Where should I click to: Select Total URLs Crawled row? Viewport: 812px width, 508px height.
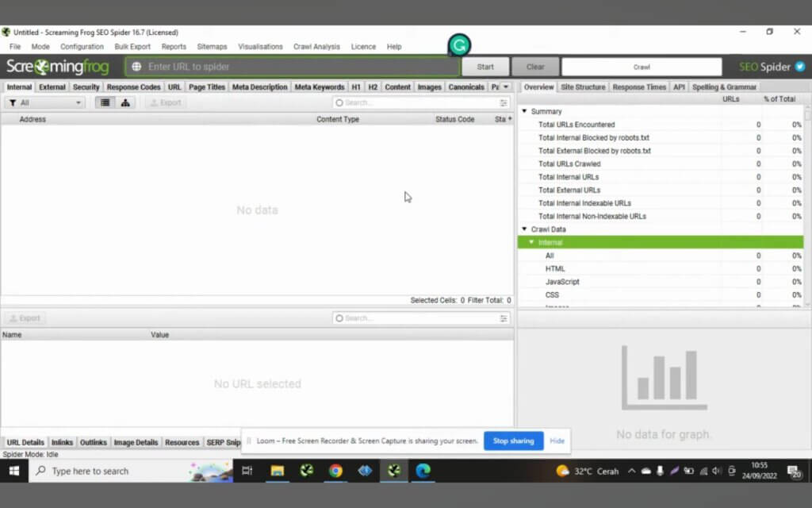661,164
